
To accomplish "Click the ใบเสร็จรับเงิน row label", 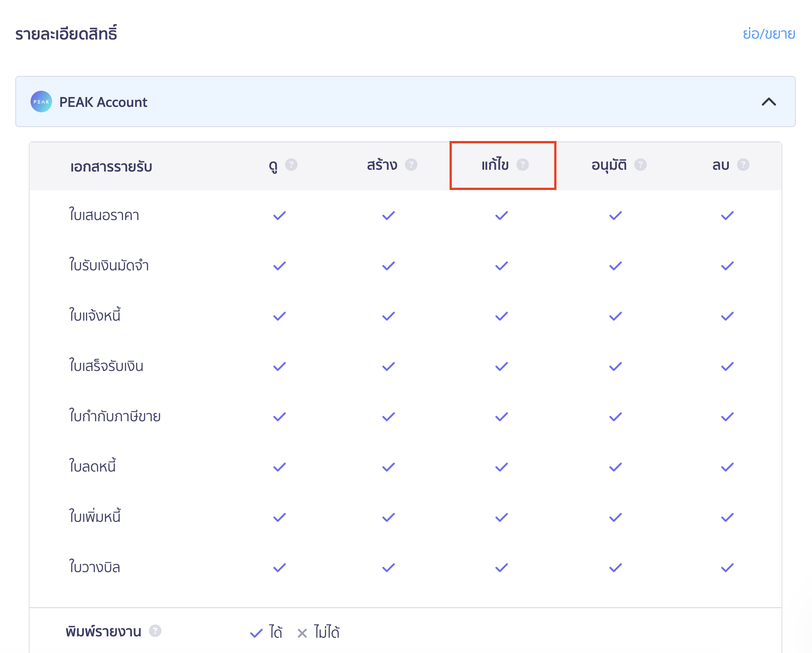I will click(x=106, y=366).
